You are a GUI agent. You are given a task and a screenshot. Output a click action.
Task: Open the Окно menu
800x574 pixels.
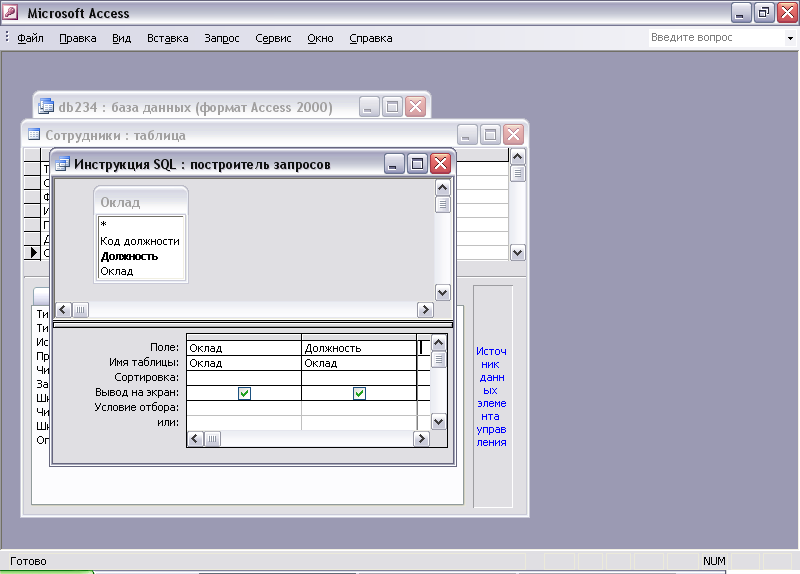pyautogui.click(x=320, y=38)
